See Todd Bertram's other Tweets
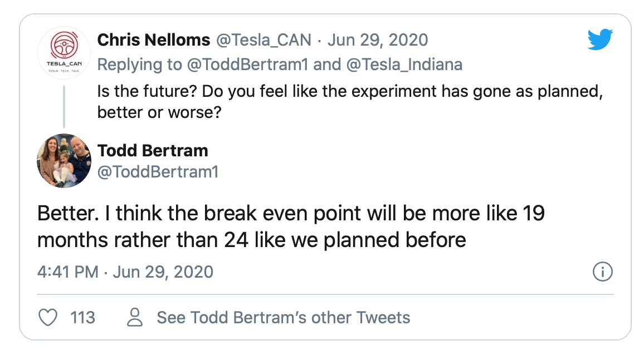644x355 pixels. coord(283,318)
